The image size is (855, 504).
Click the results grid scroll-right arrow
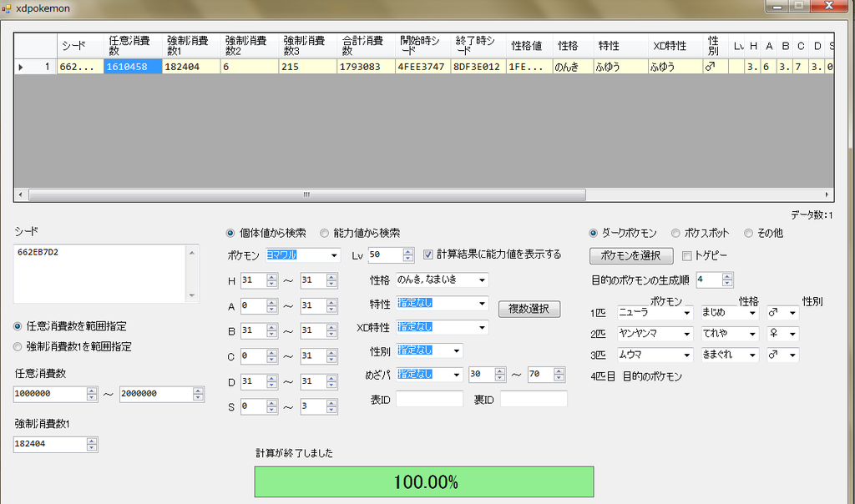(827, 194)
